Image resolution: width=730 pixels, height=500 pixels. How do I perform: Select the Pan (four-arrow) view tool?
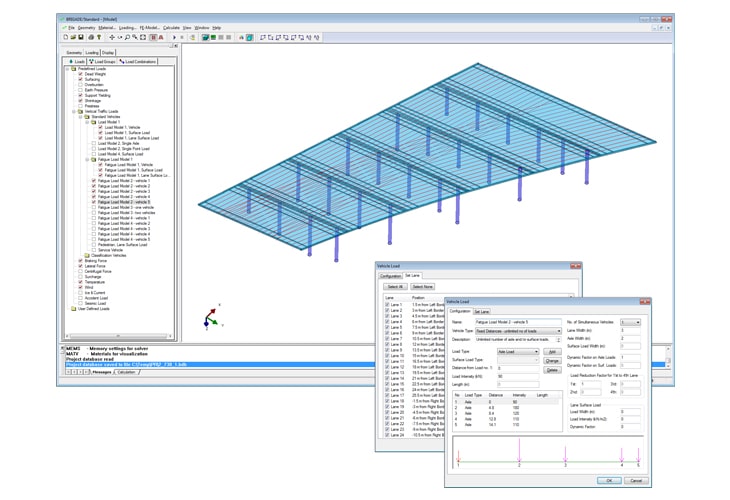coord(112,37)
